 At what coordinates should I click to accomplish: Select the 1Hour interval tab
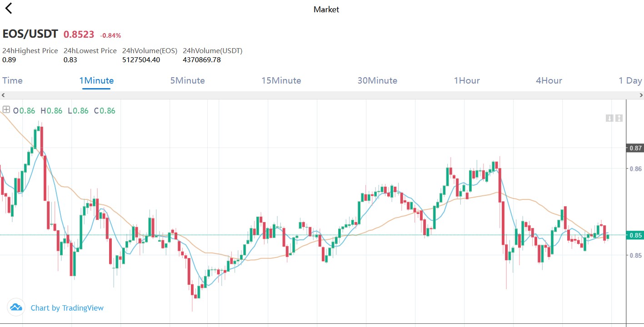pos(467,80)
